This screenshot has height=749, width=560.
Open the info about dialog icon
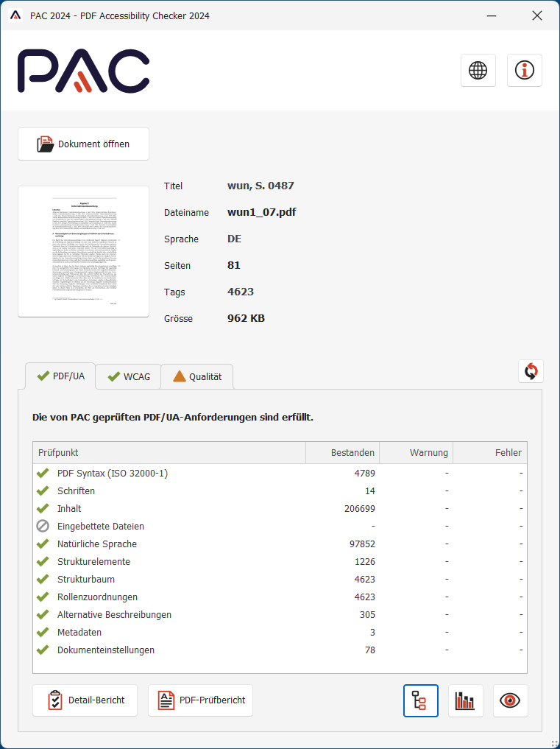pyautogui.click(x=525, y=71)
